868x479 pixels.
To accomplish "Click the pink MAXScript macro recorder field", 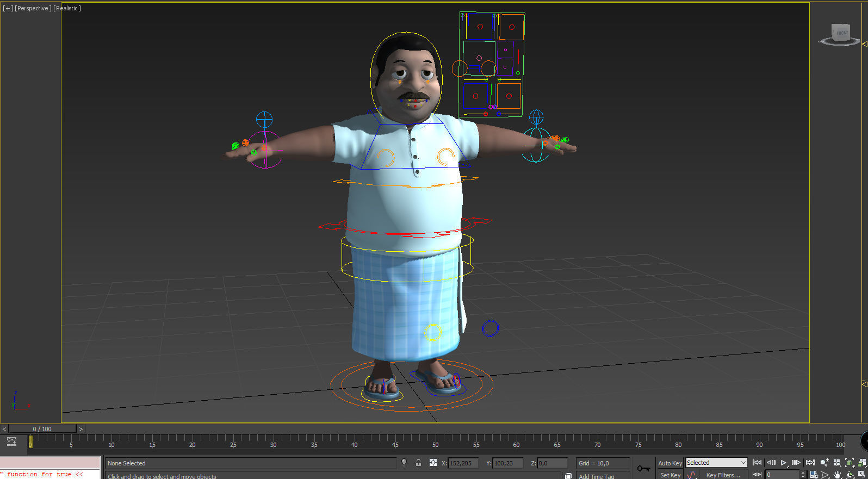I will point(51,463).
